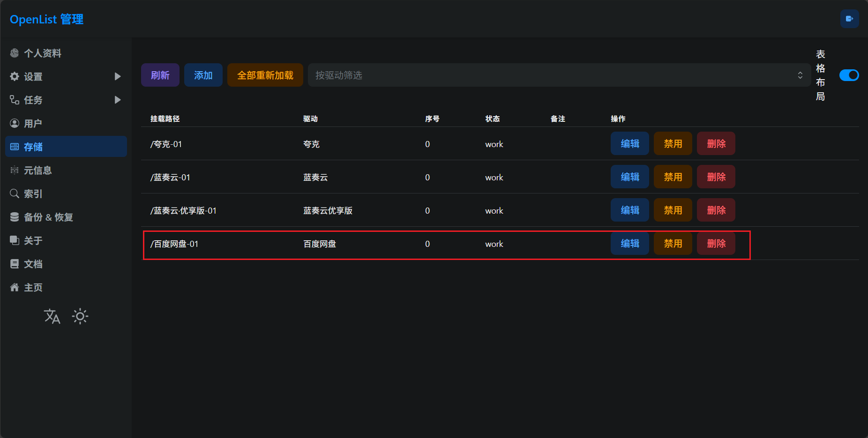
Task: Click the 全部重新加载 reload all button
Action: pyautogui.click(x=265, y=75)
